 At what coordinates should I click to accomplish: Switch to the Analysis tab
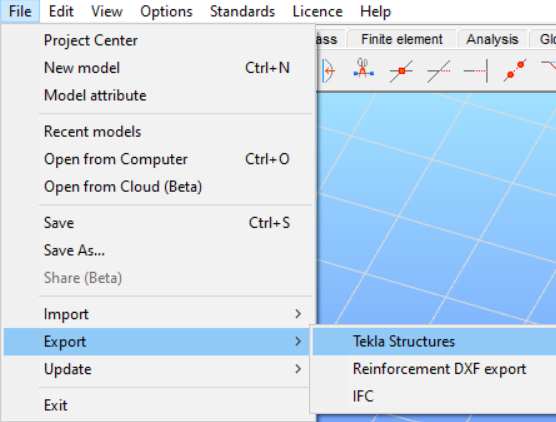click(x=492, y=39)
